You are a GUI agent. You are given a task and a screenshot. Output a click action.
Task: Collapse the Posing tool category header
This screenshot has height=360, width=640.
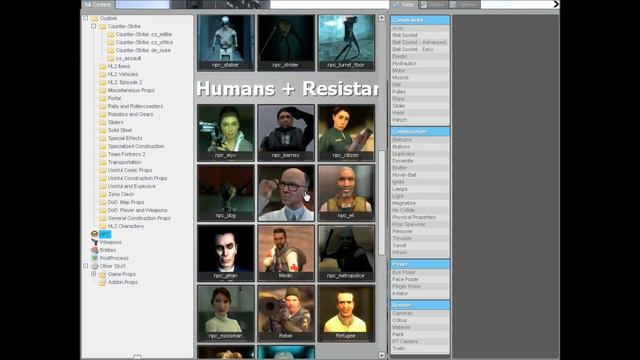coord(420,264)
